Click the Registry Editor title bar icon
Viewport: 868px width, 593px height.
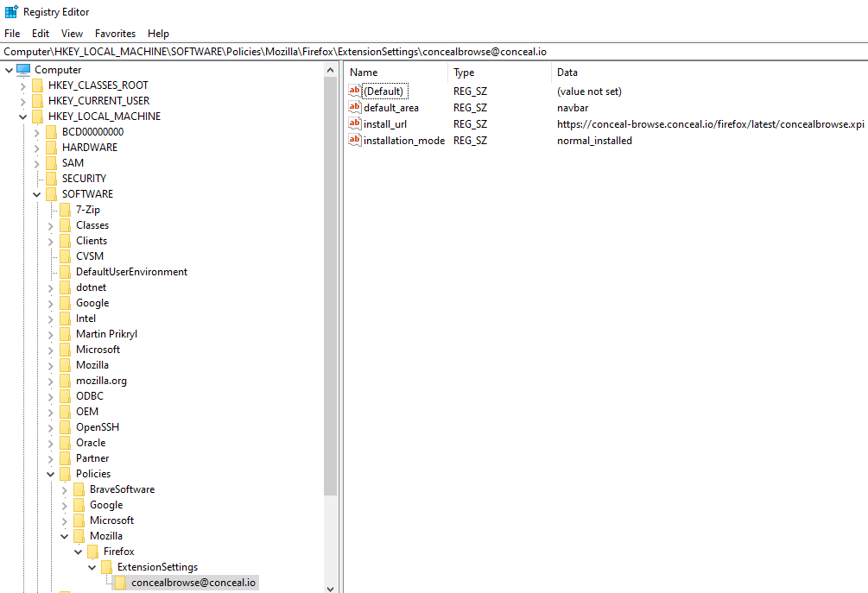(11, 11)
